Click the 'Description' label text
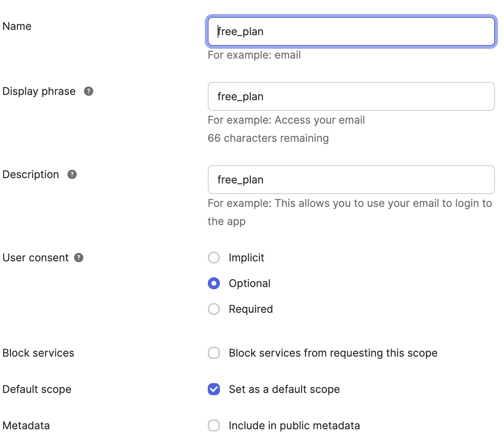This screenshot has width=504, height=444. coord(31,174)
